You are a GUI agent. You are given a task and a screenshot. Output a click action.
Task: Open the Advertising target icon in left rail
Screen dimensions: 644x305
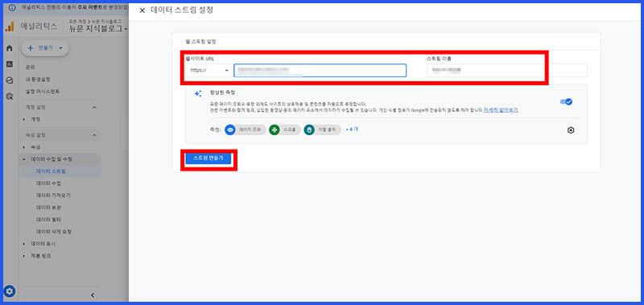[10, 97]
